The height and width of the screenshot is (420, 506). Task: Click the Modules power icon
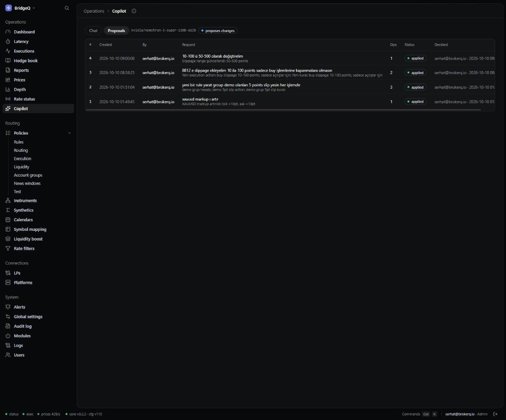tap(8, 336)
